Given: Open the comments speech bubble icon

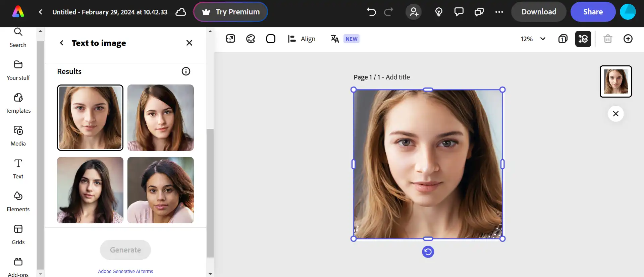Looking at the screenshot, I should point(459,12).
